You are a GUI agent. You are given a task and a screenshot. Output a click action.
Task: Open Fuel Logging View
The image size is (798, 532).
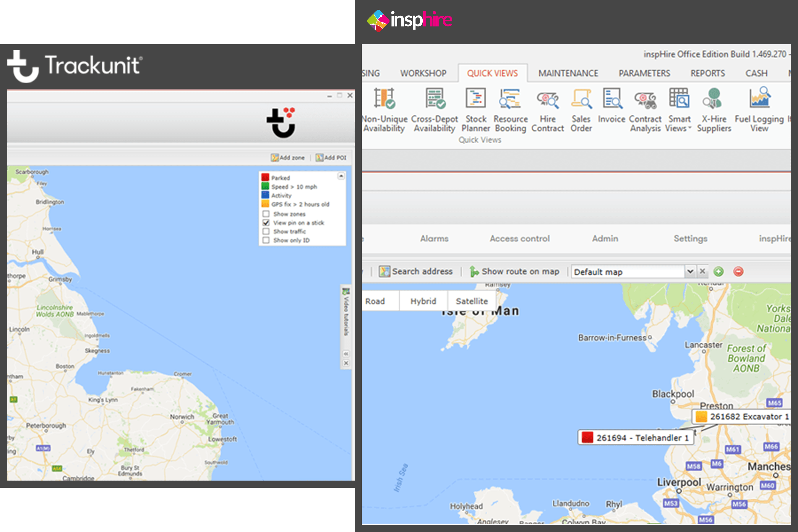pyautogui.click(x=759, y=110)
